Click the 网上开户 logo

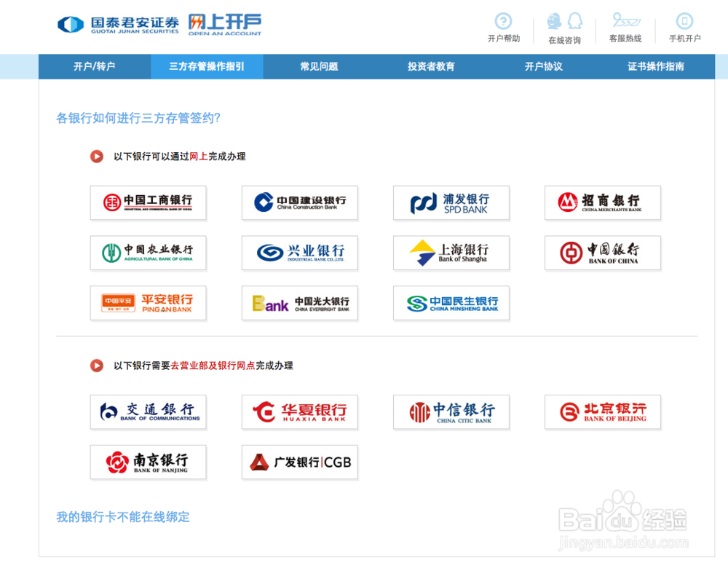point(224,24)
